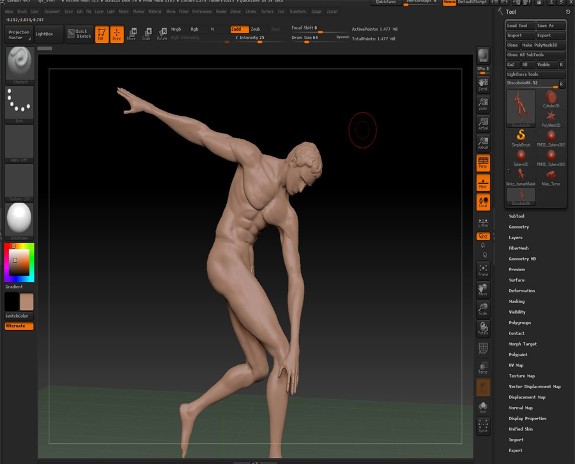This screenshot has height=464, width=575.
Task: Expand the Geometry sub-palette
Action: [x=519, y=227]
